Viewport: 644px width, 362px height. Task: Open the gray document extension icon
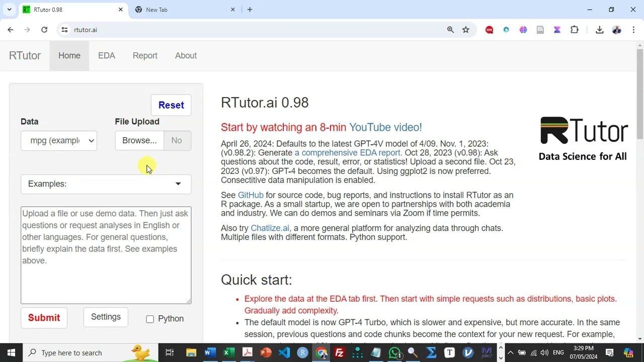pos(540,30)
